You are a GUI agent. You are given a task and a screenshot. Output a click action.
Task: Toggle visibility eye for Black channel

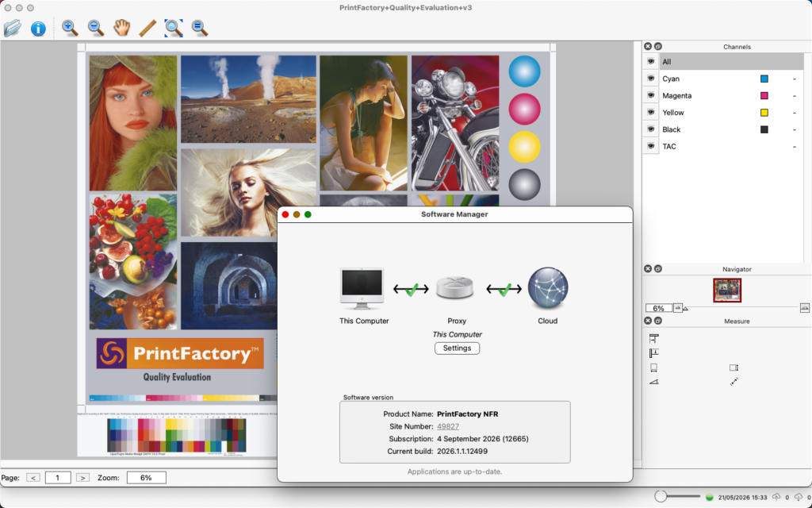coord(651,129)
